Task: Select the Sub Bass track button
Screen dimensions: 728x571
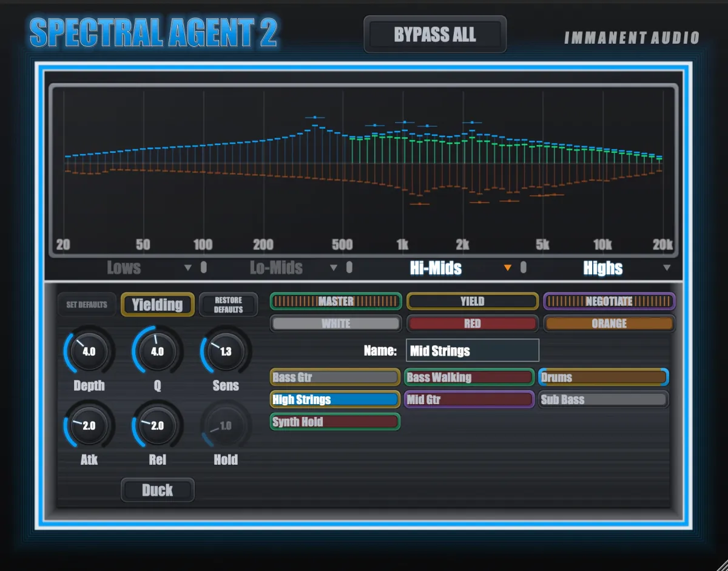Action: 603,399
